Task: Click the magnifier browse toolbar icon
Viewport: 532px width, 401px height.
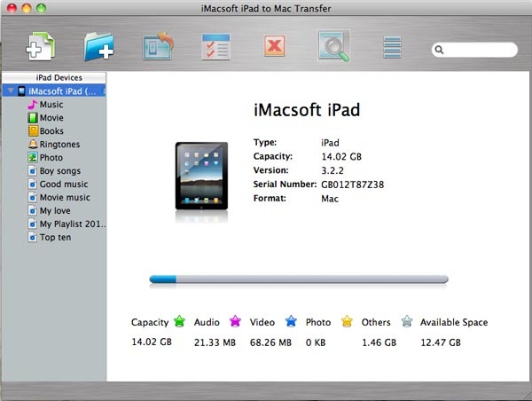Action: (x=333, y=46)
